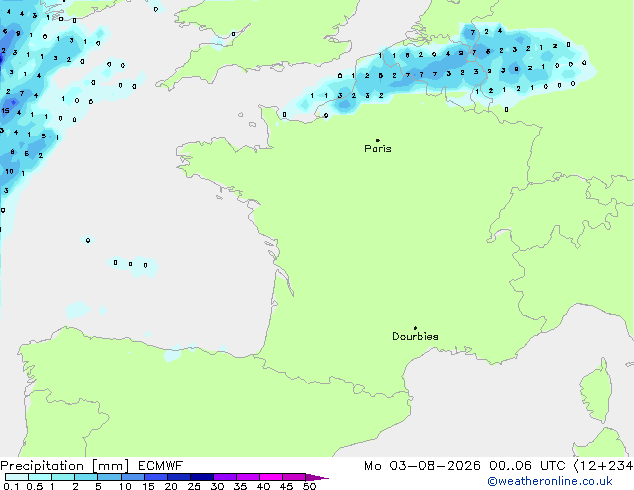This screenshot has width=634, height=490.
Task: Click the ECMWF model label
Action: 161,466
